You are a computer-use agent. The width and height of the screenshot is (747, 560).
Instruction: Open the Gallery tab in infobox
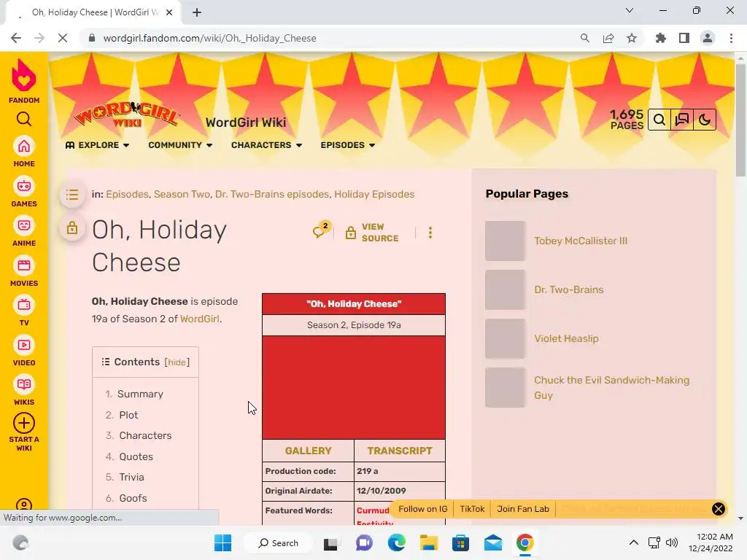[x=309, y=451]
